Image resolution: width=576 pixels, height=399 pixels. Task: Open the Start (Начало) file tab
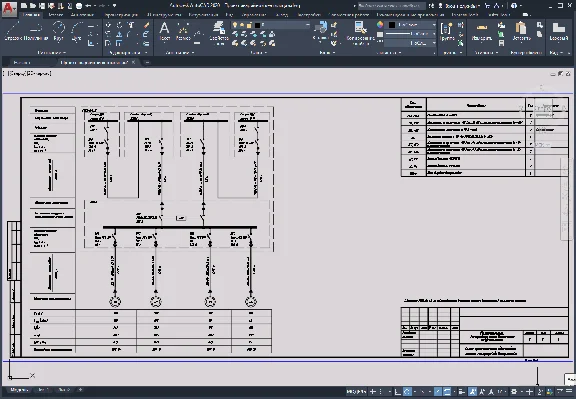(x=22, y=62)
